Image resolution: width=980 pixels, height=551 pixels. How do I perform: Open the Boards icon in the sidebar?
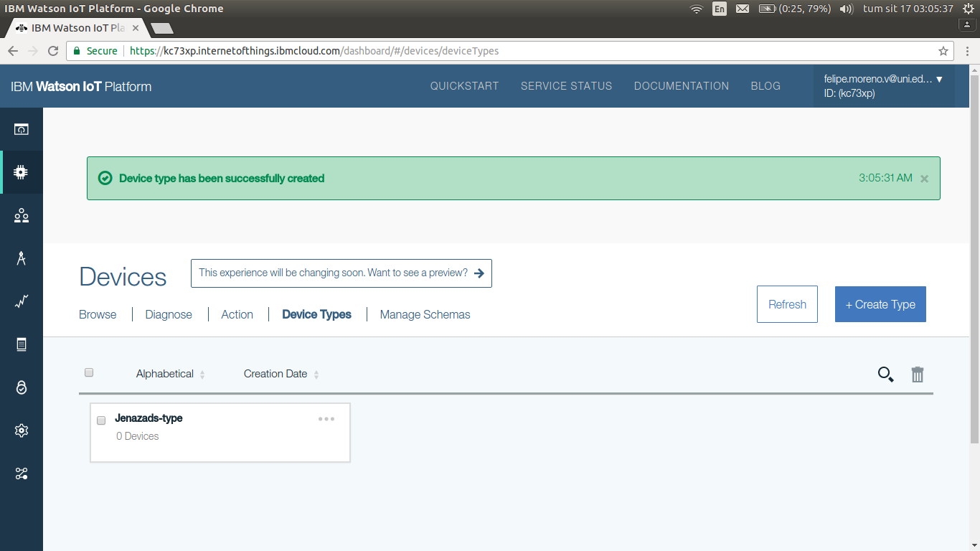(22, 129)
